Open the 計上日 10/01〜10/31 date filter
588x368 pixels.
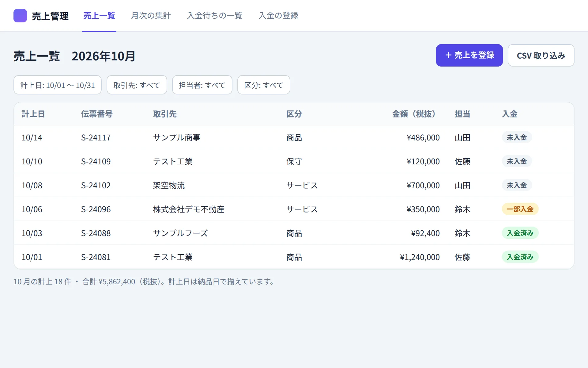point(58,85)
